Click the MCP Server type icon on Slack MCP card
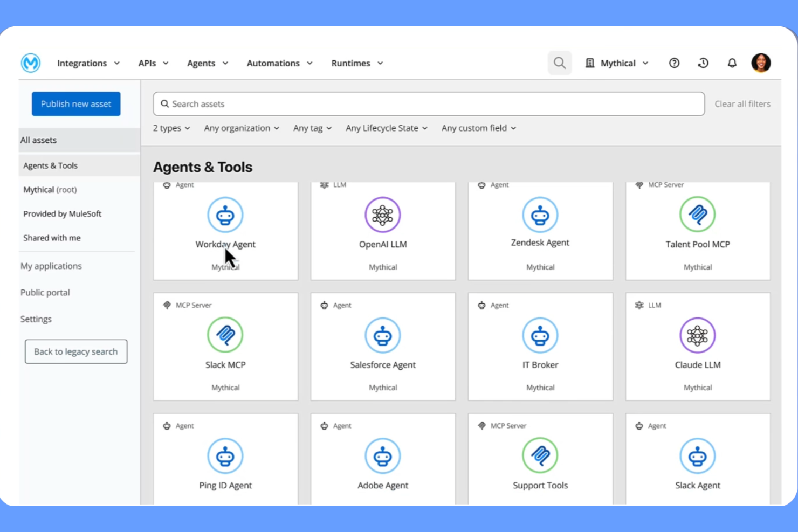 (x=167, y=305)
